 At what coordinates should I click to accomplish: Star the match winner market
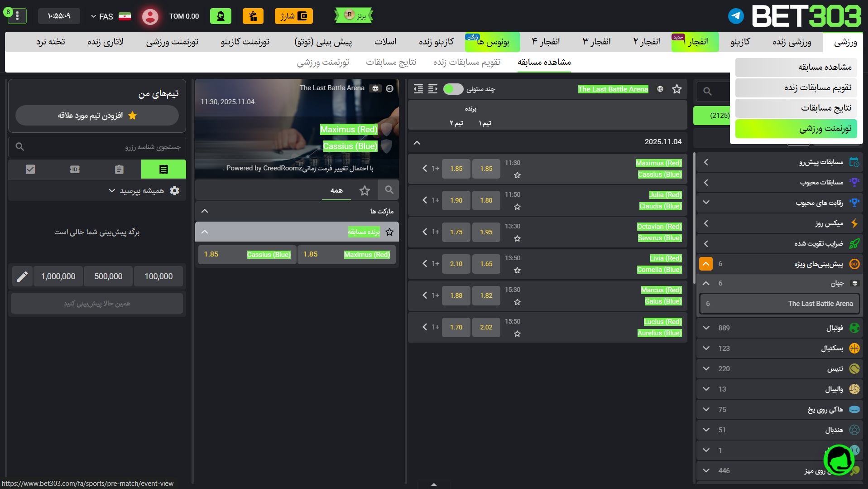coord(389,232)
